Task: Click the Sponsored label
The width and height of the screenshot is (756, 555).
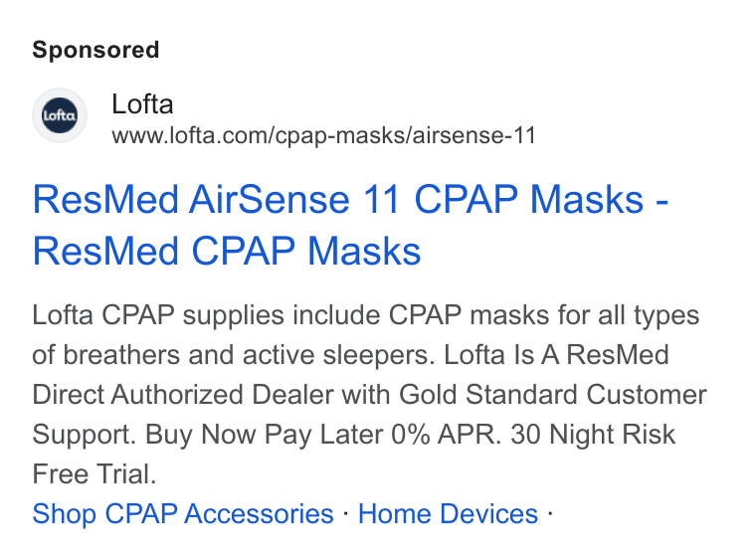Action: pos(95,50)
